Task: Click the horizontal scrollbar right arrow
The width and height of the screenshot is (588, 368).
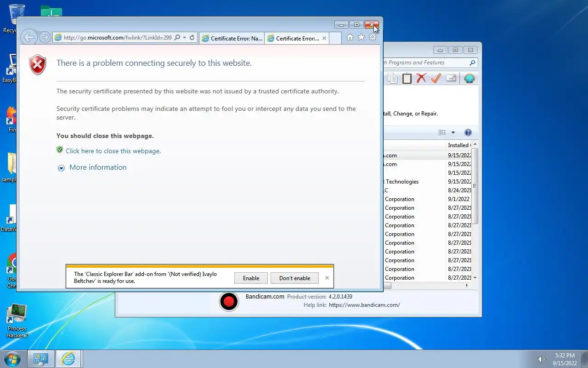Action: tap(467, 286)
